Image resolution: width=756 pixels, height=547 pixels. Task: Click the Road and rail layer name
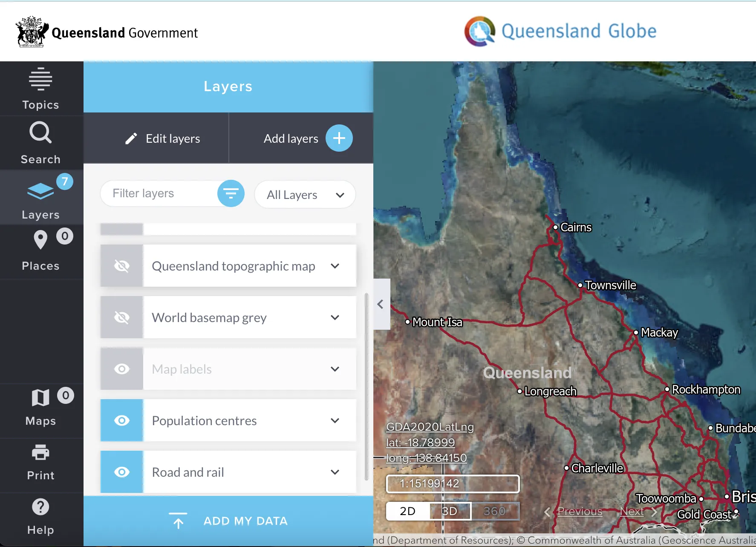[188, 472]
